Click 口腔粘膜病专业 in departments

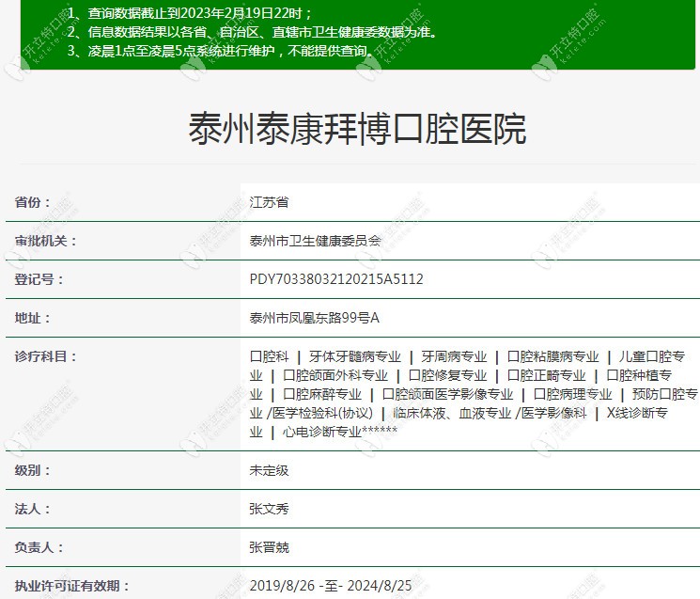(553, 356)
